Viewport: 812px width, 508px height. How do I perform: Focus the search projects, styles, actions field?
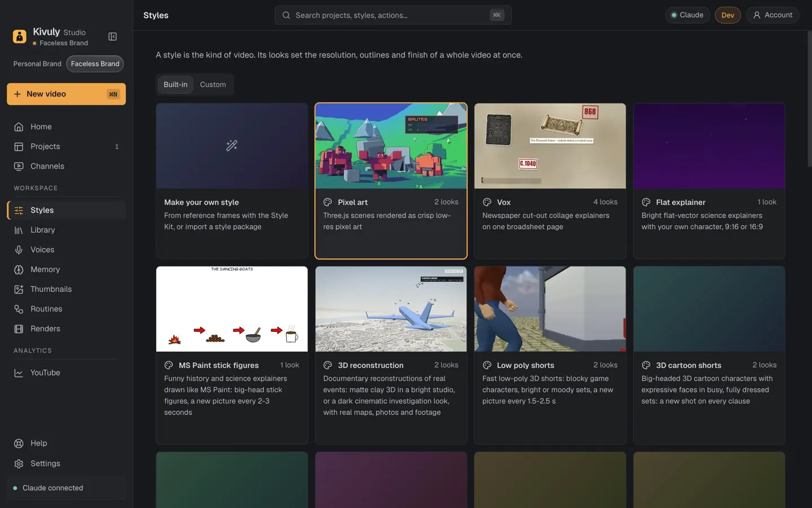click(393, 15)
